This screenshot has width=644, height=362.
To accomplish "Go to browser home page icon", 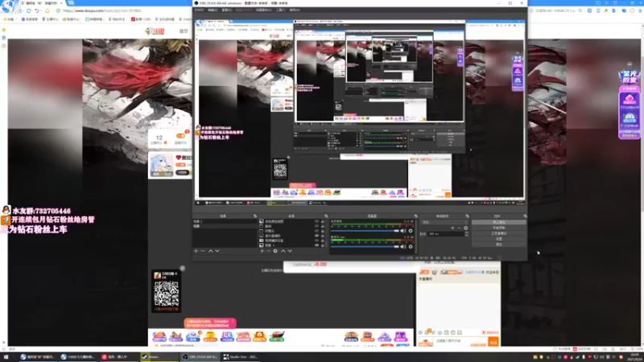I will click(x=47, y=10).
